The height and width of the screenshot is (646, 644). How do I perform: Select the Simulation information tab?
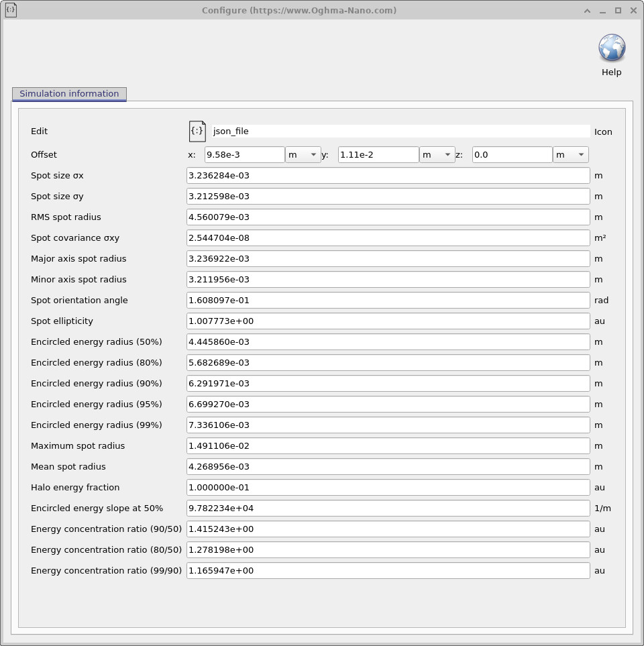pyautogui.click(x=68, y=94)
